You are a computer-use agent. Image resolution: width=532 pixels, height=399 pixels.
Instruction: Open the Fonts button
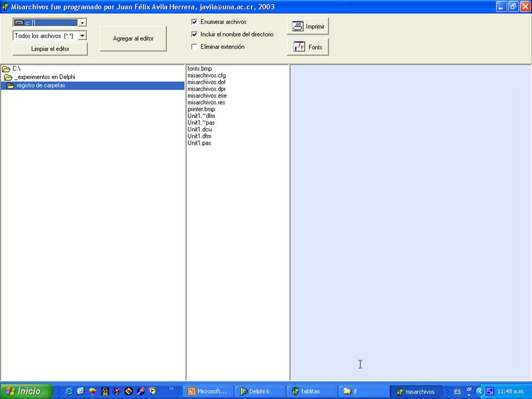308,47
